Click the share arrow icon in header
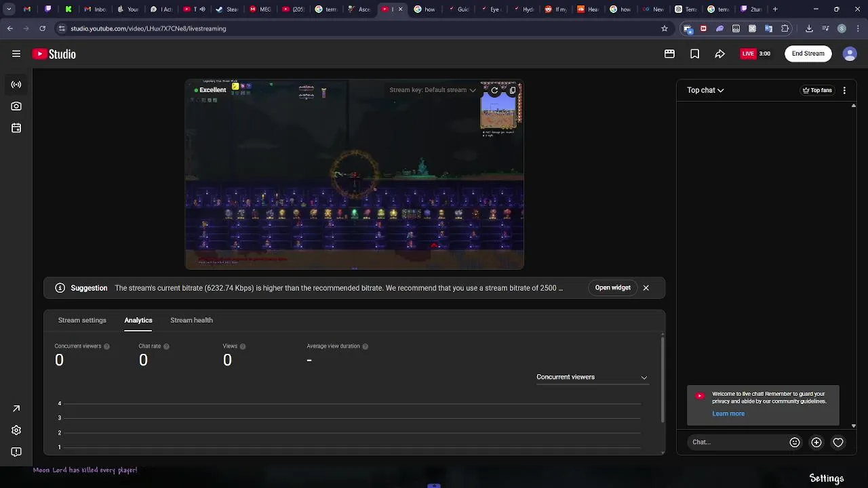The image size is (868, 488). 719,54
